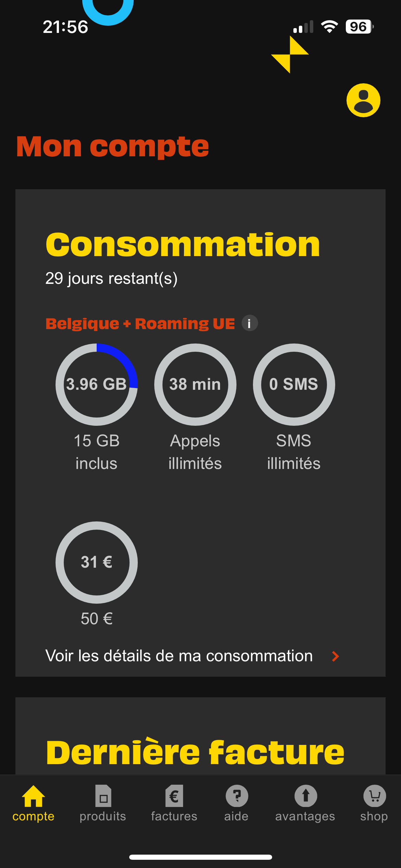Tap the arrow avantages icon

click(x=305, y=796)
